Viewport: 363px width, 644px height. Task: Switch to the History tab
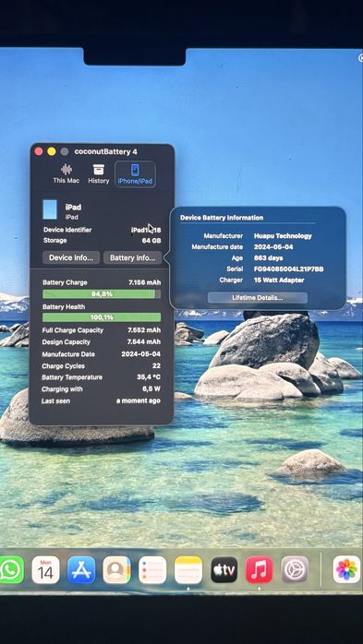[99, 174]
